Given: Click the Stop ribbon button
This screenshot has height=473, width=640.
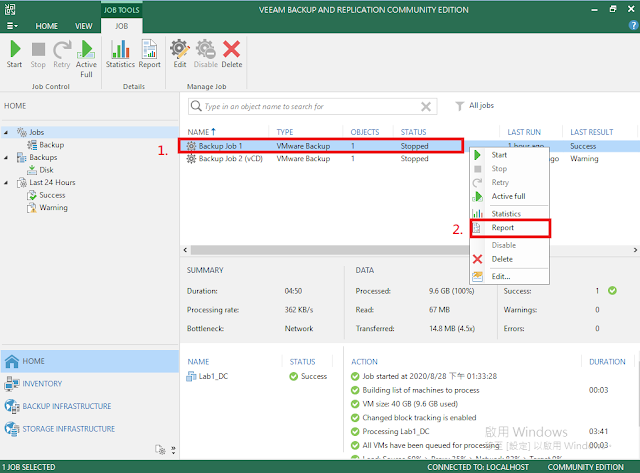Looking at the screenshot, I should click(38, 54).
